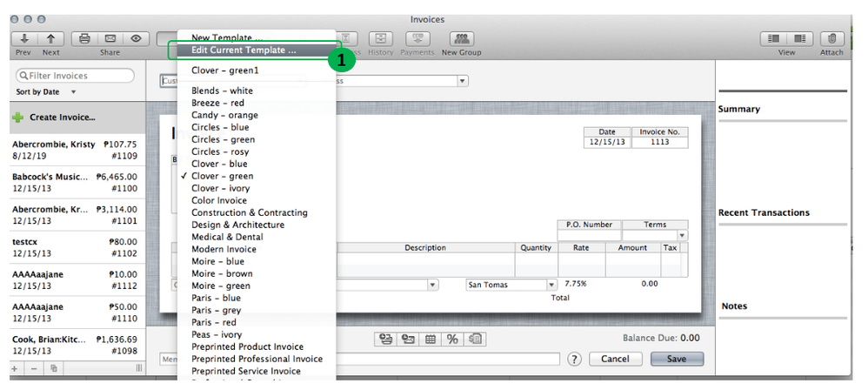
Task: Open the dropdown arrow left of San Tomas
Action: [x=433, y=285]
